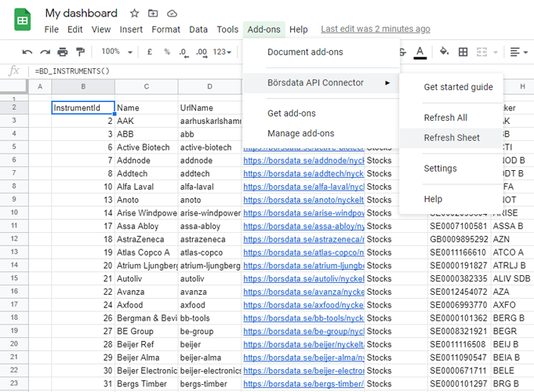Open the borsdata.se/bergs-timber link
The width and height of the screenshot is (534, 392).
point(303,384)
